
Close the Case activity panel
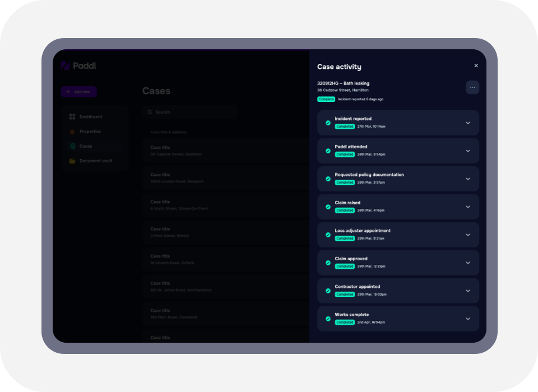click(x=476, y=66)
